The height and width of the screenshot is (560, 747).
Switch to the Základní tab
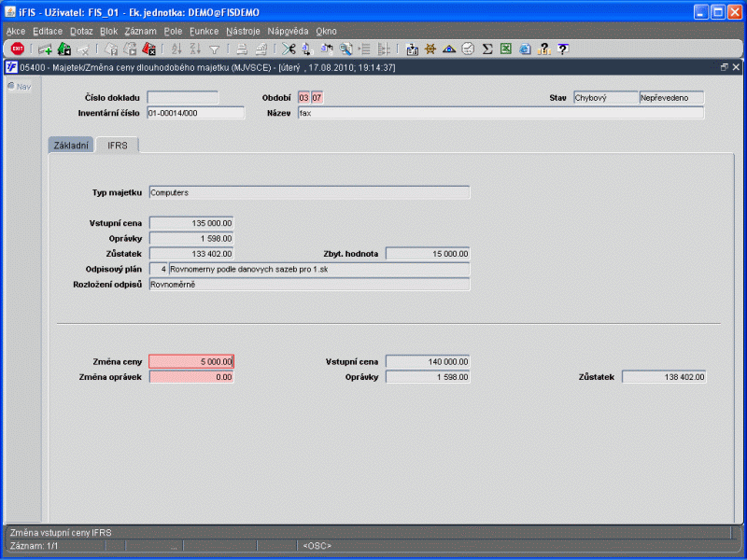pyautogui.click(x=71, y=146)
